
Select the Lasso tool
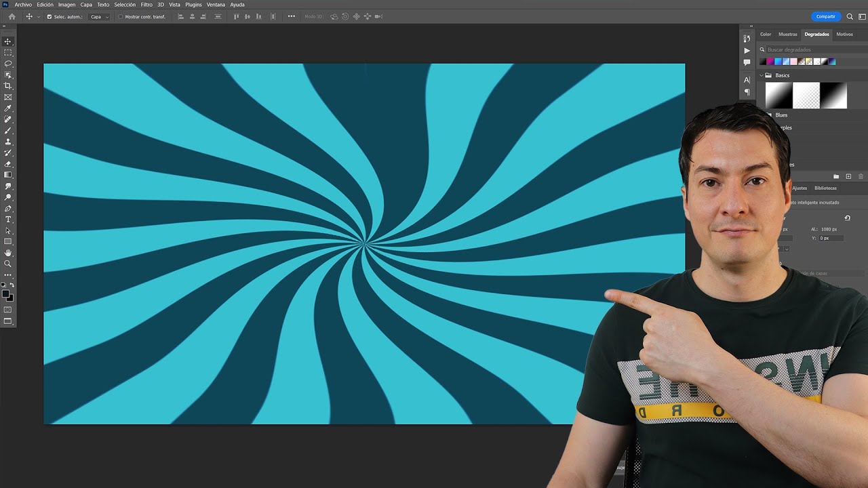(8, 64)
